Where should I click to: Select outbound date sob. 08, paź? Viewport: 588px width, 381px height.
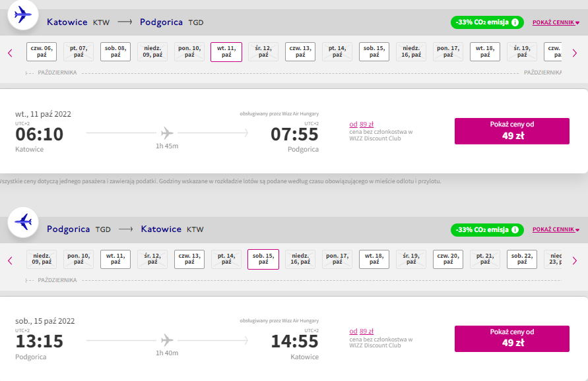coord(115,51)
